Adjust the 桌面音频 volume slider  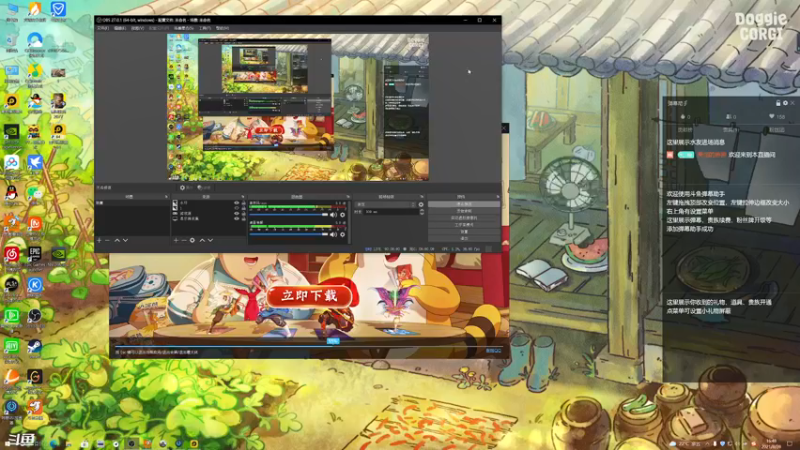pyautogui.click(x=289, y=235)
